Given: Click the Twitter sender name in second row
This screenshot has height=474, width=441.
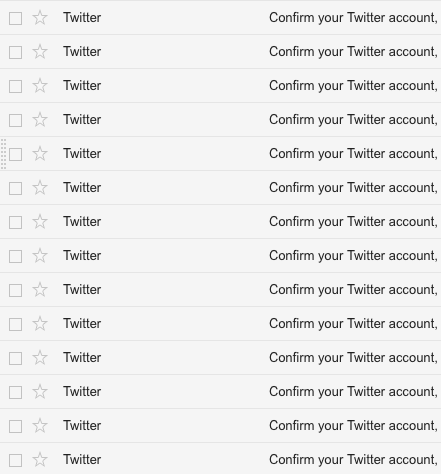Looking at the screenshot, I should 82,52.
